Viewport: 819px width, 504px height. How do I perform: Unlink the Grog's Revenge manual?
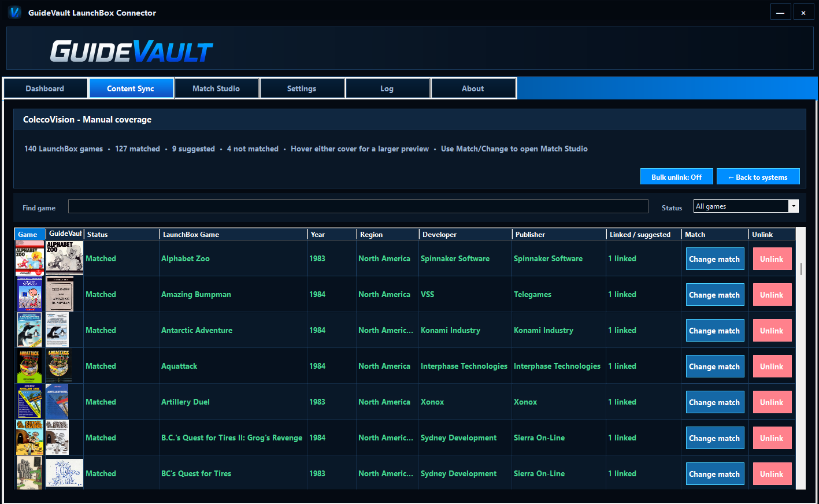pyautogui.click(x=772, y=438)
